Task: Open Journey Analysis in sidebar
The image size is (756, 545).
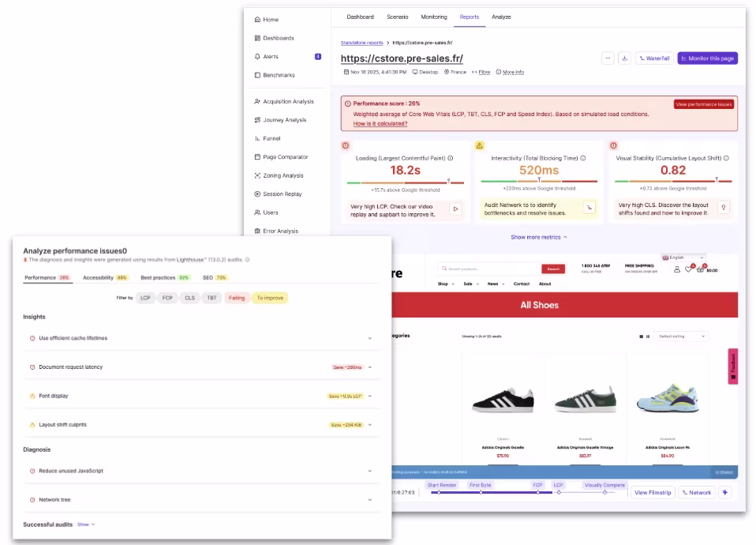Action: (x=281, y=120)
